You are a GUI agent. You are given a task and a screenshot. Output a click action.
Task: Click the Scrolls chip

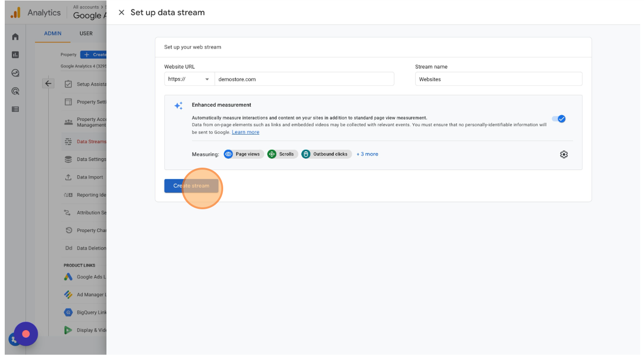(282, 154)
